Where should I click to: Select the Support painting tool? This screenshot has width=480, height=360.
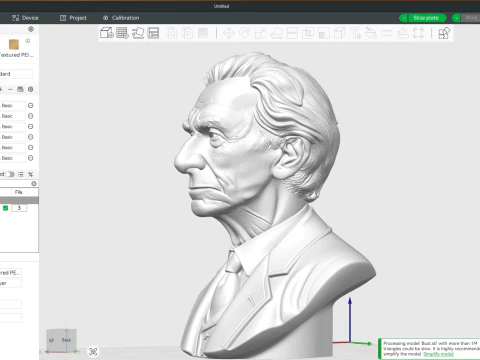(324, 33)
